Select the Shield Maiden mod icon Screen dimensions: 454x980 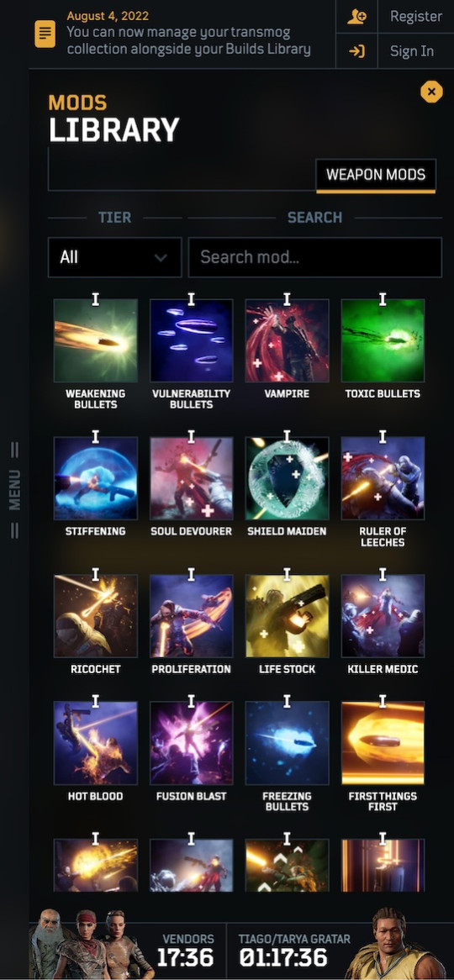point(287,478)
